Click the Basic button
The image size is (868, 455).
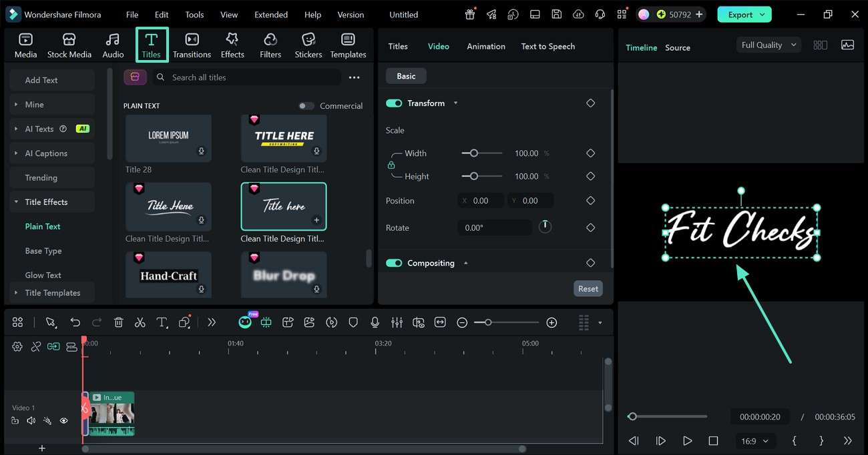coord(406,76)
